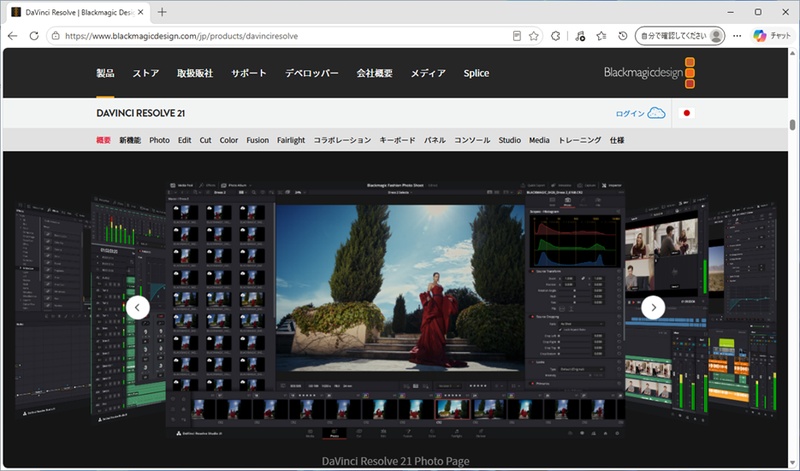This screenshot has height=471, width=800.
Task: Select the Edit tab
Action: 185,140
